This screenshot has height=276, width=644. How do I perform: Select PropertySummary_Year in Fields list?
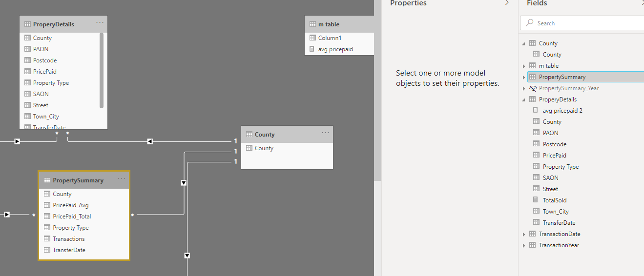click(x=569, y=88)
